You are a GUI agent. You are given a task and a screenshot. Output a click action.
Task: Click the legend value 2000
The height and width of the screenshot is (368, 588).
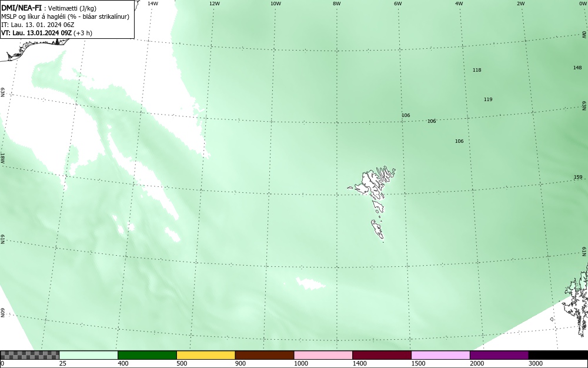coord(477,363)
